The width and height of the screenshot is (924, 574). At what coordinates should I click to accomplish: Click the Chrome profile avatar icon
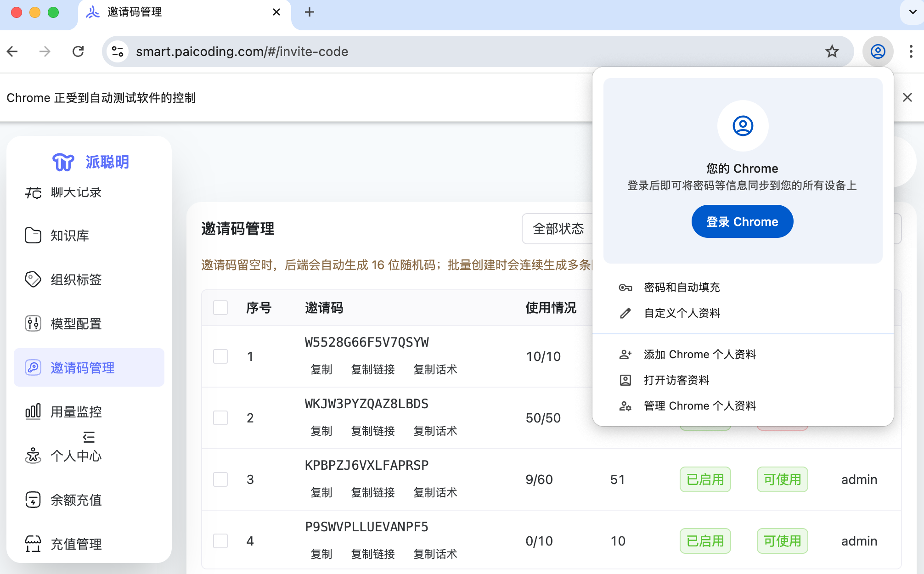878,51
